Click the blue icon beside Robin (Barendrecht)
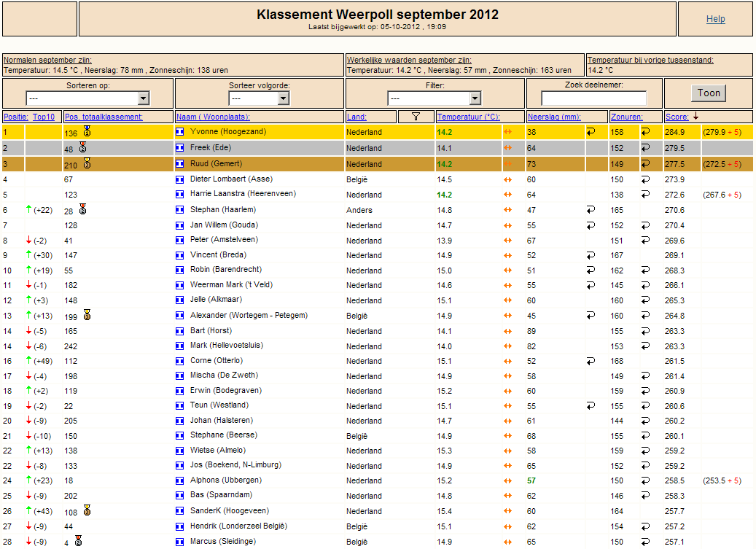756x549 pixels. pos(180,270)
